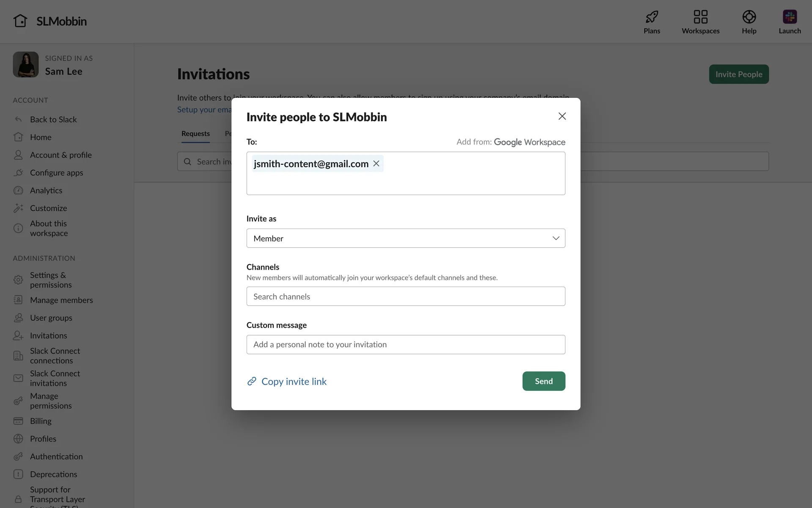The height and width of the screenshot is (508, 812).
Task: Open the Plans rocket icon
Action: click(652, 17)
